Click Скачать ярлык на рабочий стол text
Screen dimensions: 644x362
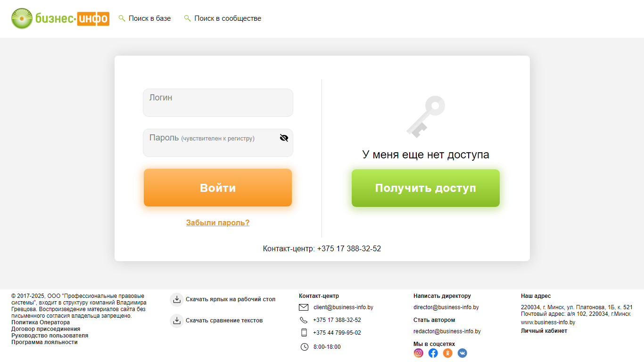[x=231, y=299]
